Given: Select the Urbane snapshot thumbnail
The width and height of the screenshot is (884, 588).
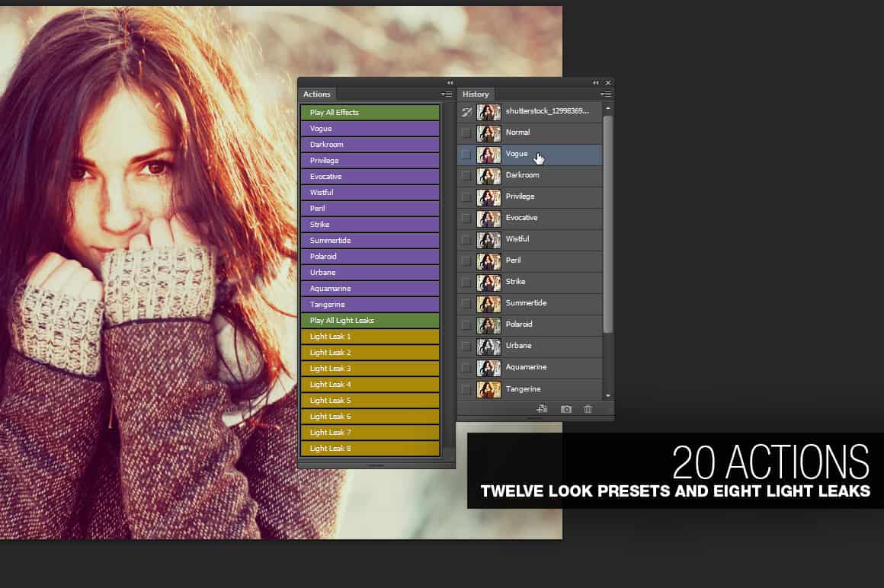Looking at the screenshot, I should [x=488, y=347].
